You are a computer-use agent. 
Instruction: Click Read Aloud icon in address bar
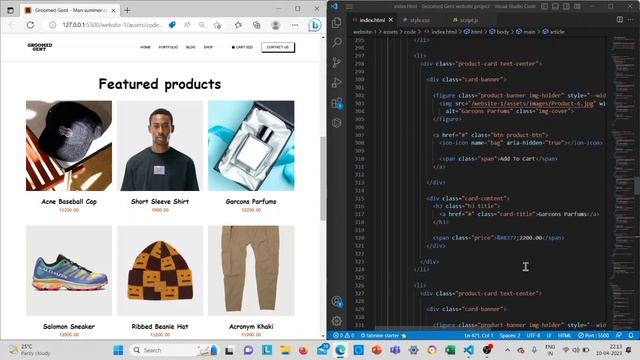(187, 25)
